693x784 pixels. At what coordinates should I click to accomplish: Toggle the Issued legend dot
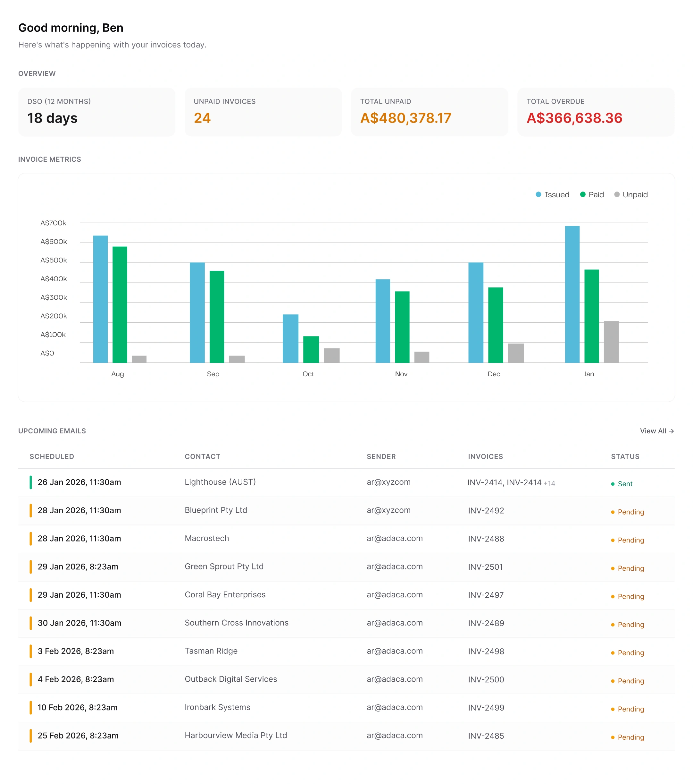click(x=538, y=194)
